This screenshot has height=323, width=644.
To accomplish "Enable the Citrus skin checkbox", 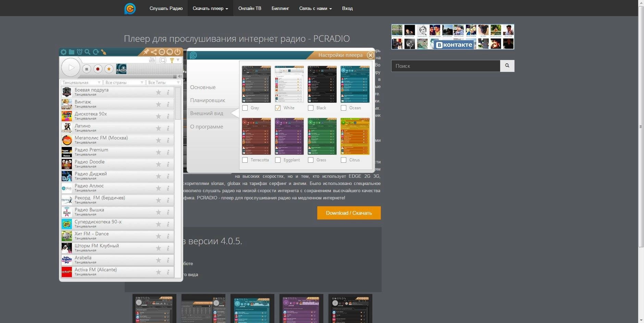I will point(344,160).
